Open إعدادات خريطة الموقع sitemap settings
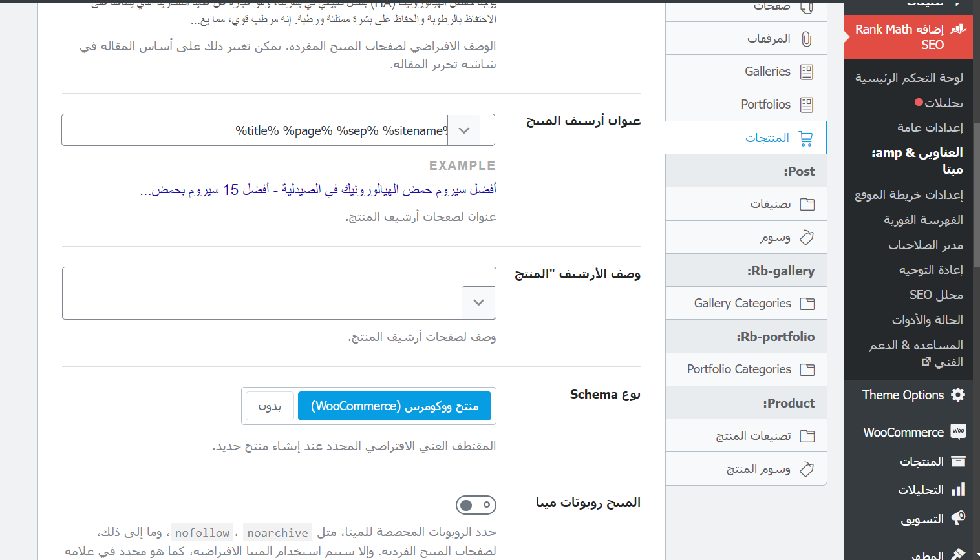Screen dimensions: 980x560 pyautogui.click(x=909, y=194)
